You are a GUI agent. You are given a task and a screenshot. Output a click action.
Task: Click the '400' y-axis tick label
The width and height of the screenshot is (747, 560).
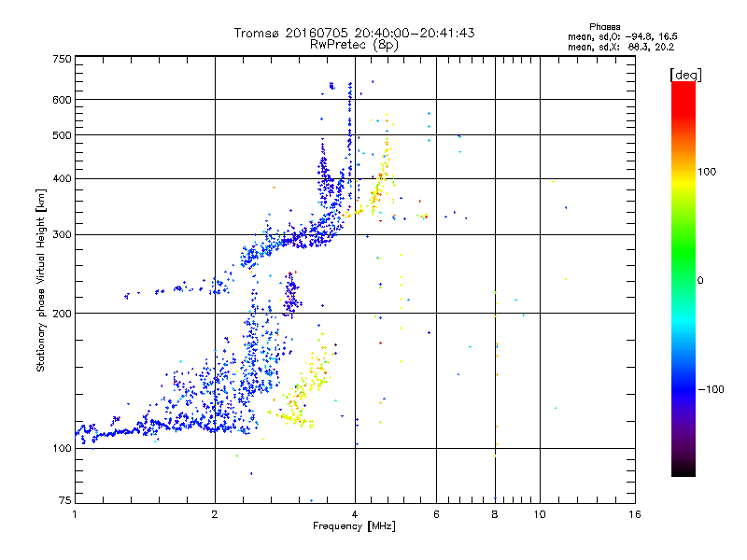[62, 179]
